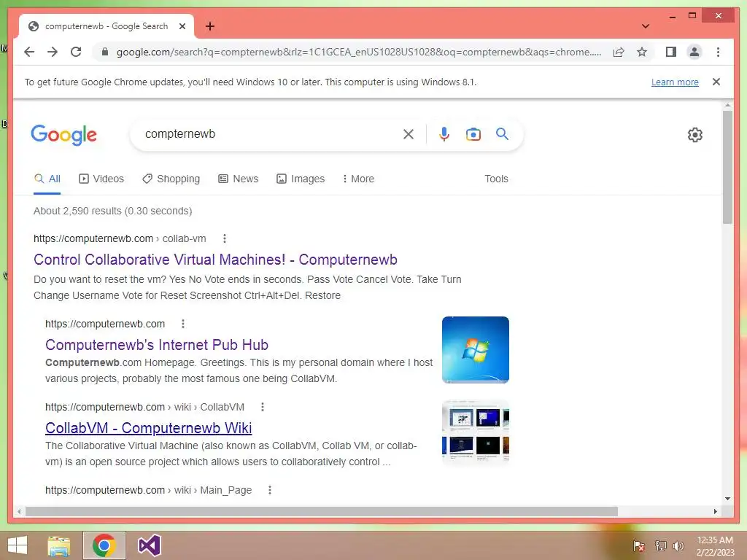Viewport: 747px width, 560px height.
Task: Open options for computernewb.com homepage result
Action: point(183,324)
